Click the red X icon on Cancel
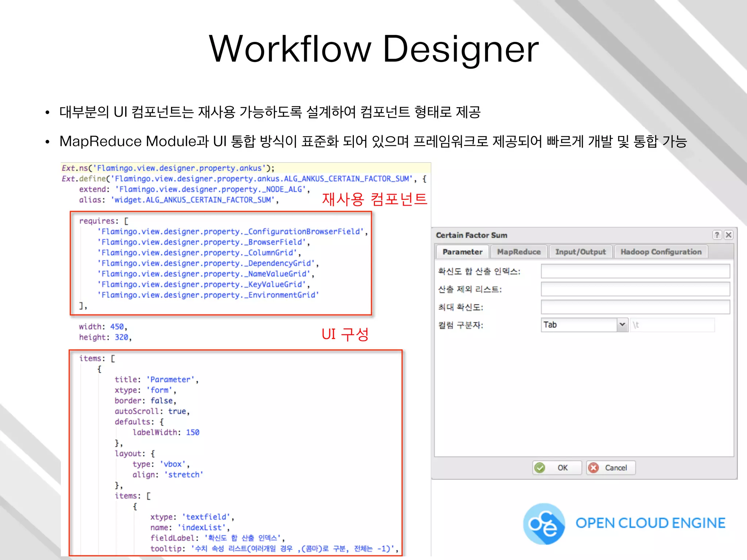This screenshot has width=747, height=560. coord(593,468)
